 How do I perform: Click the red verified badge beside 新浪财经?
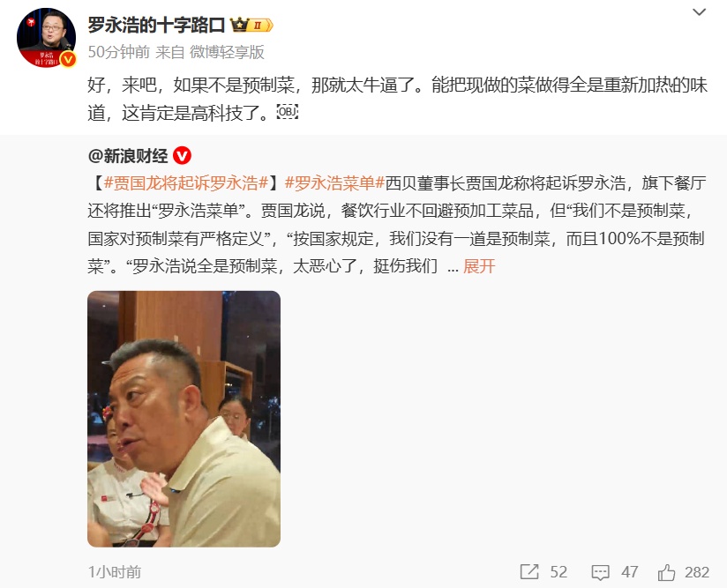[183, 156]
